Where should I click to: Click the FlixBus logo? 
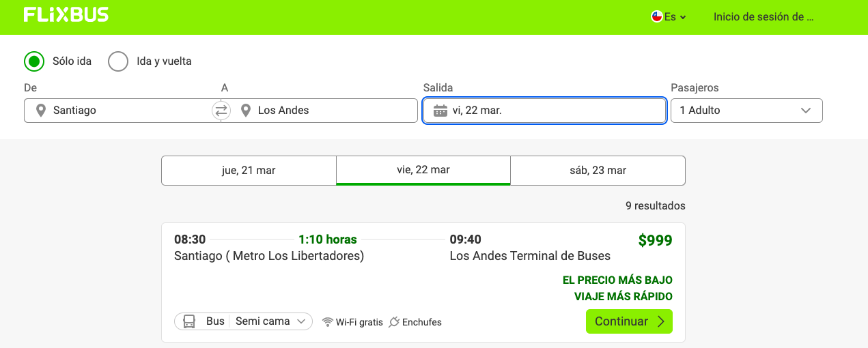click(x=66, y=15)
